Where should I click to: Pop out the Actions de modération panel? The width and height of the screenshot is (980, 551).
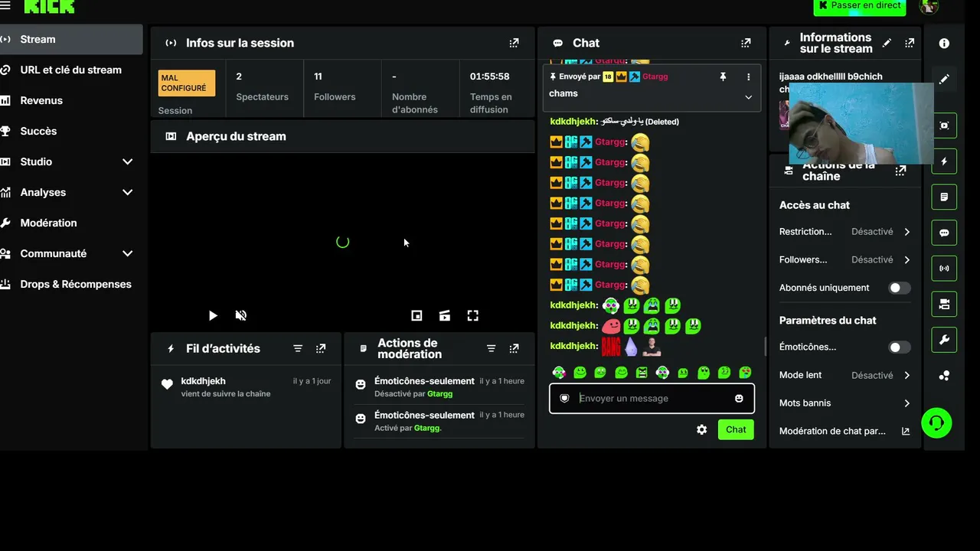pos(514,348)
